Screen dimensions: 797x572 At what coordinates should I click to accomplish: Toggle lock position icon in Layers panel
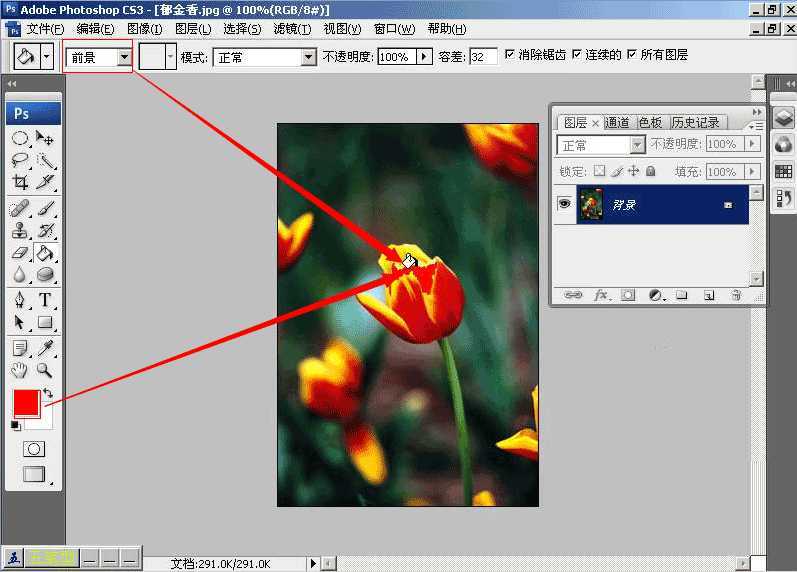coord(633,171)
